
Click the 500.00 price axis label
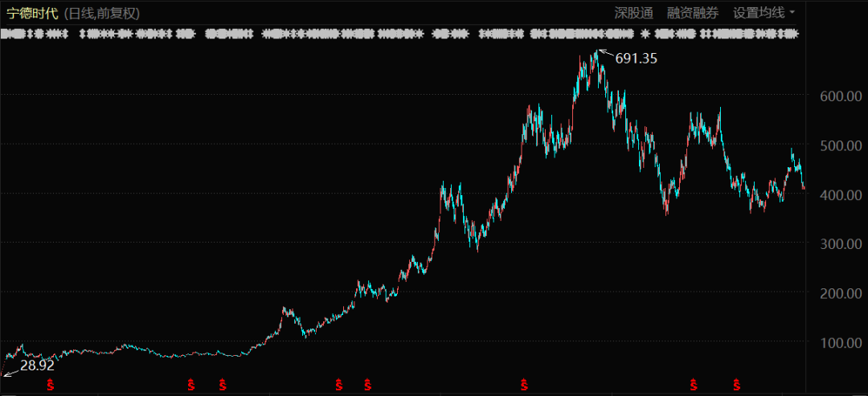(x=841, y=145)
